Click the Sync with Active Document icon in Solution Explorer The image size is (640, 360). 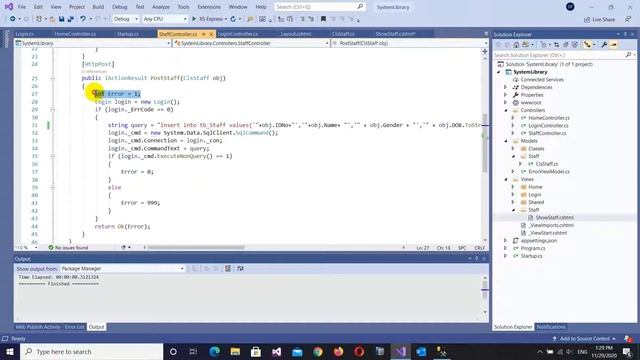click(556, 45)
